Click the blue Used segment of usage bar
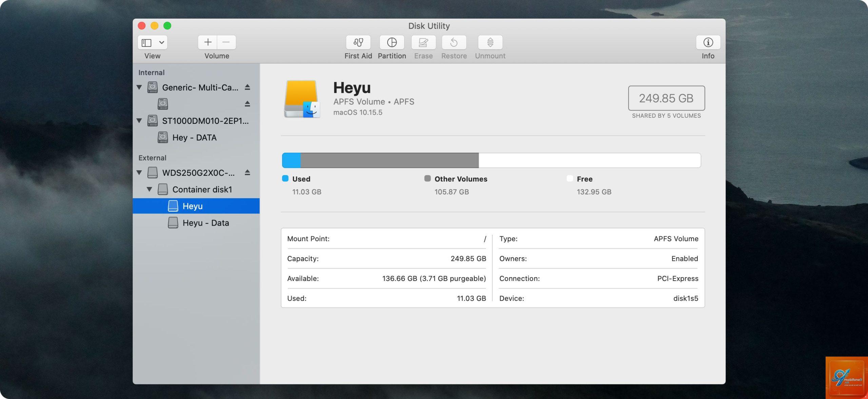The image size is (868, 399). (291, 160)
